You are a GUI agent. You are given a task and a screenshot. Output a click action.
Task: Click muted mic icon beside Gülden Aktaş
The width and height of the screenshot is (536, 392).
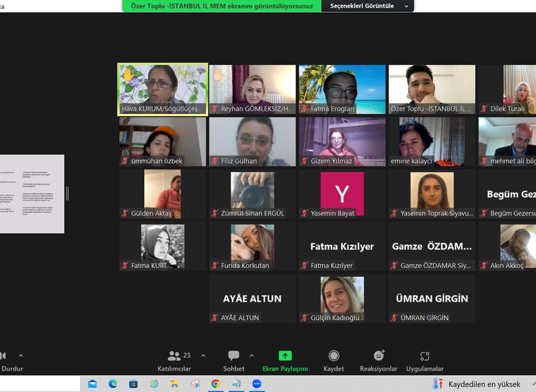125,213
